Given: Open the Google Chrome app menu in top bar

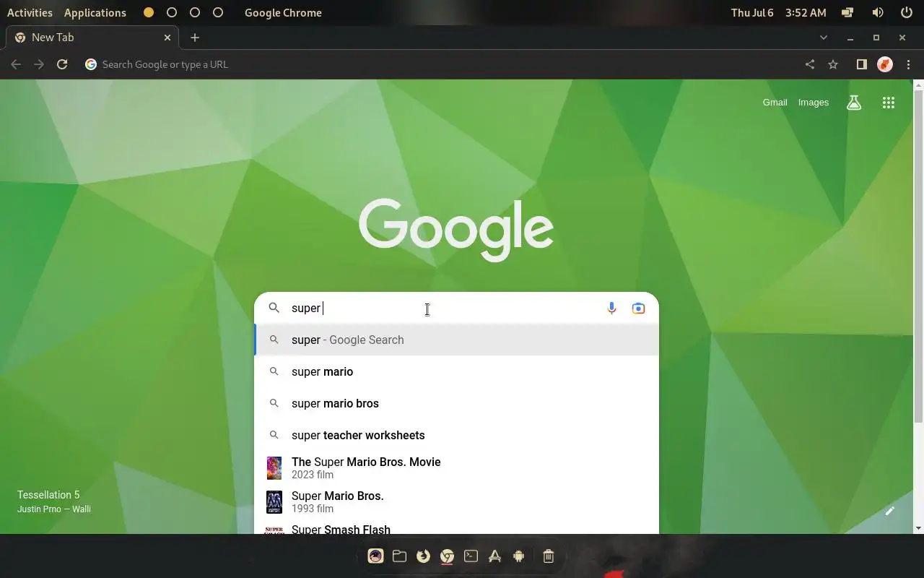Looking at the screenshot, I should [x=283, y=12].
